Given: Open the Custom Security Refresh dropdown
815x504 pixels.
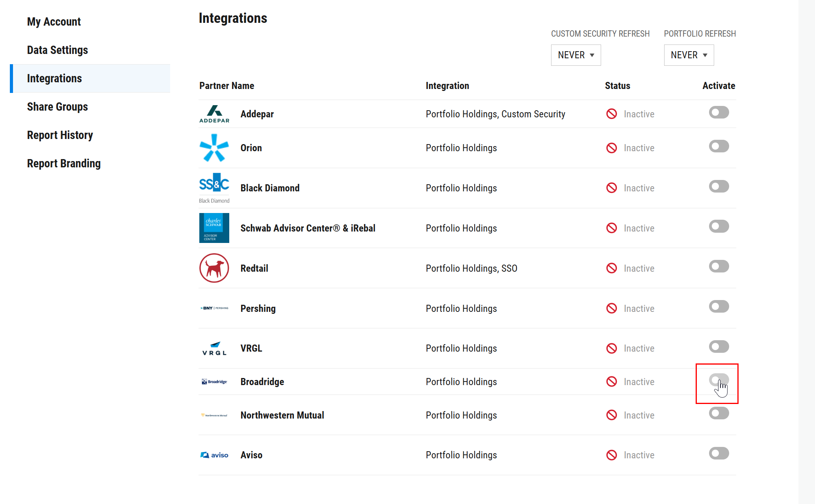Looking at the screenshot, I should [576, 55].
